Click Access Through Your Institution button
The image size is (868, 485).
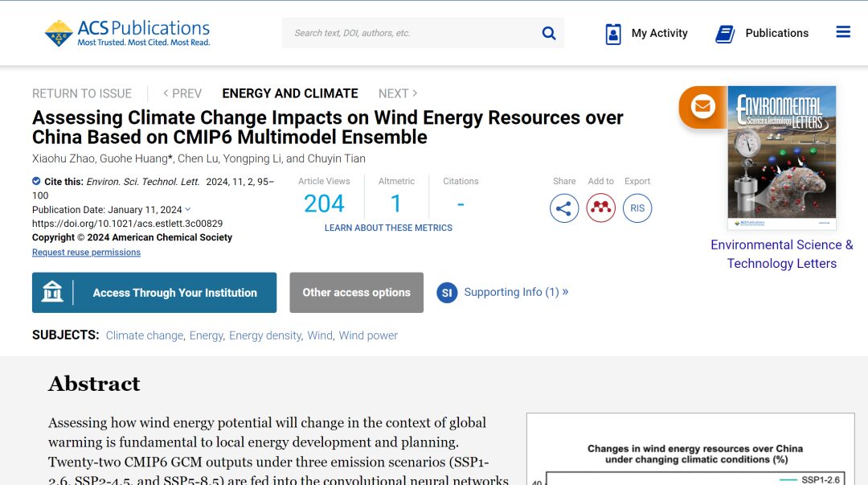(x=154, y=293)
